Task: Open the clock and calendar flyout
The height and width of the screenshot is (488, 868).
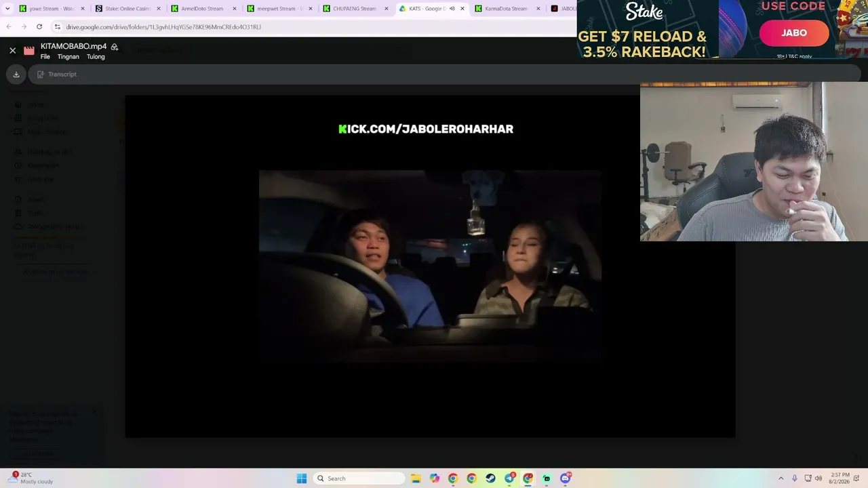Action: coord(839,479)
